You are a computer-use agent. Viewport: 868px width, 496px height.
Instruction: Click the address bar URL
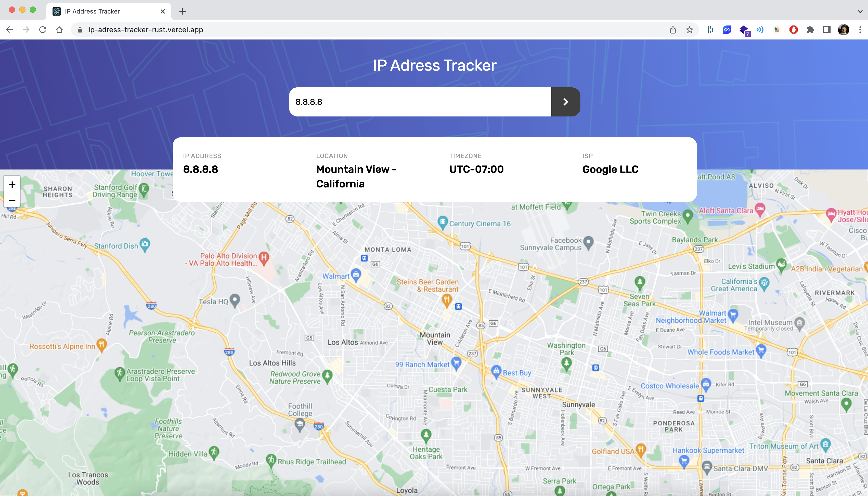[x=145, y=30]
